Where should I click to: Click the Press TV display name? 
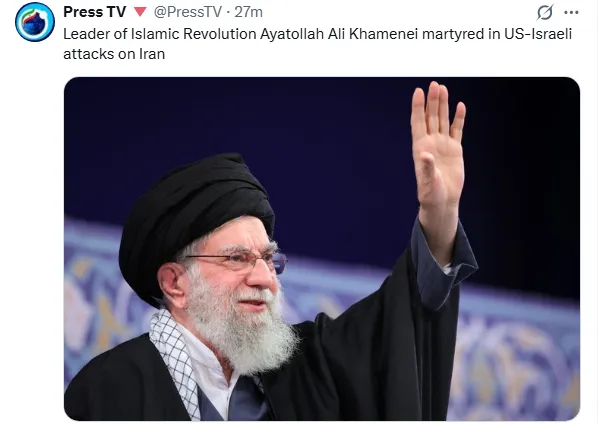pyautogui.click(x=94, y=12)
